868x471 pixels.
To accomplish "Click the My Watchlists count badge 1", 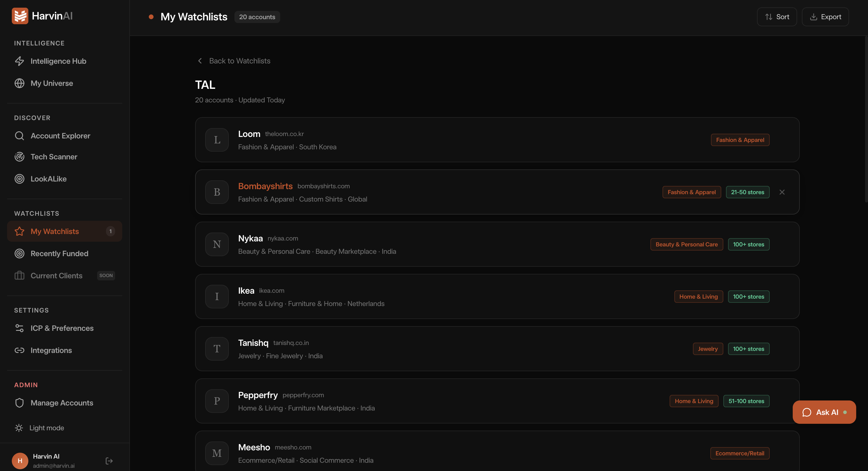I will [x=110, y=231].
